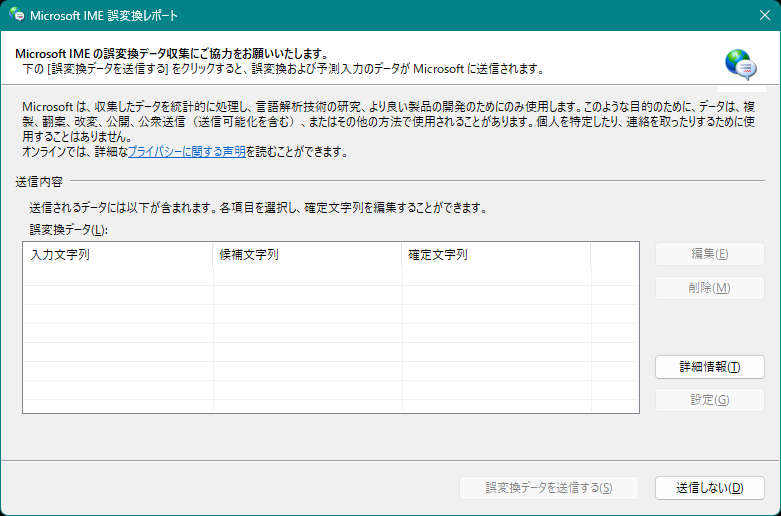Click the large globe speech-bubble icon

tap(741, 65)
